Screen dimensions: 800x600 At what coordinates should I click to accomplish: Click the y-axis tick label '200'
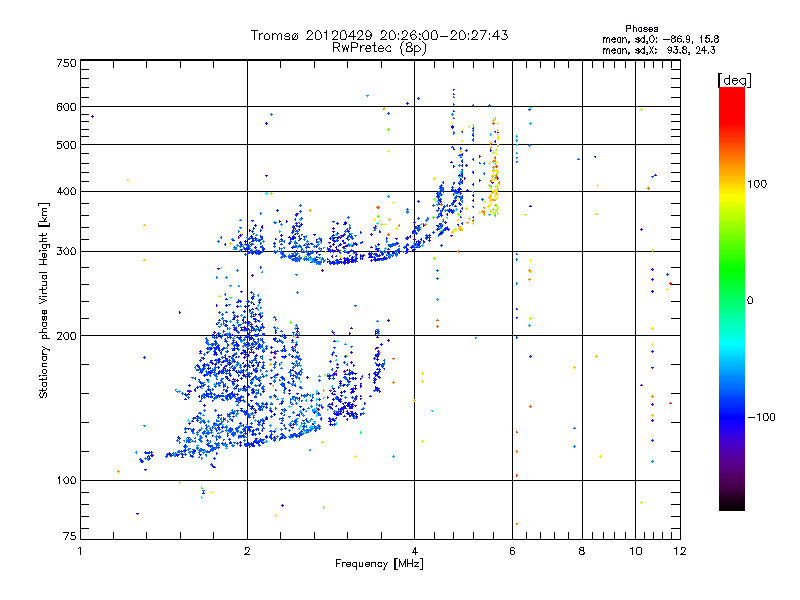pyautogui.click(x=66, y=336)
